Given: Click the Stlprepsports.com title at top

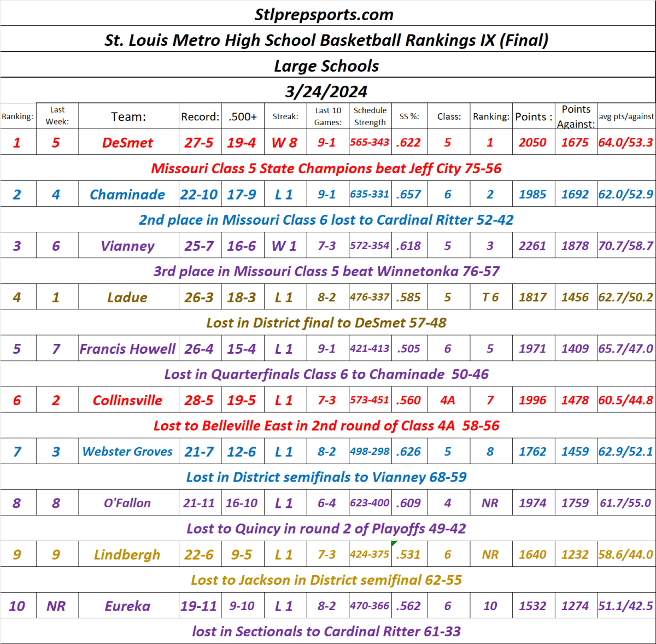Looking at the screenshot, I should (324, 14).
